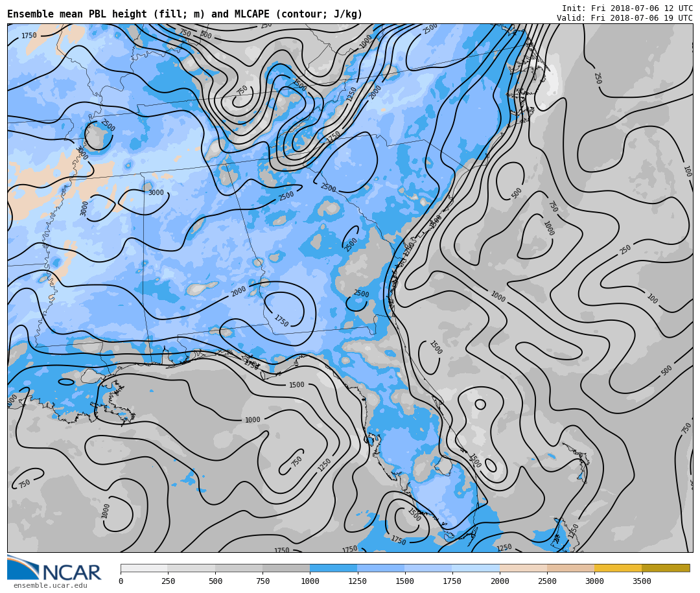The image size is (700, 593).
Task: Click the 250–500 light gray colorbar segment
Action: [191, 568]
